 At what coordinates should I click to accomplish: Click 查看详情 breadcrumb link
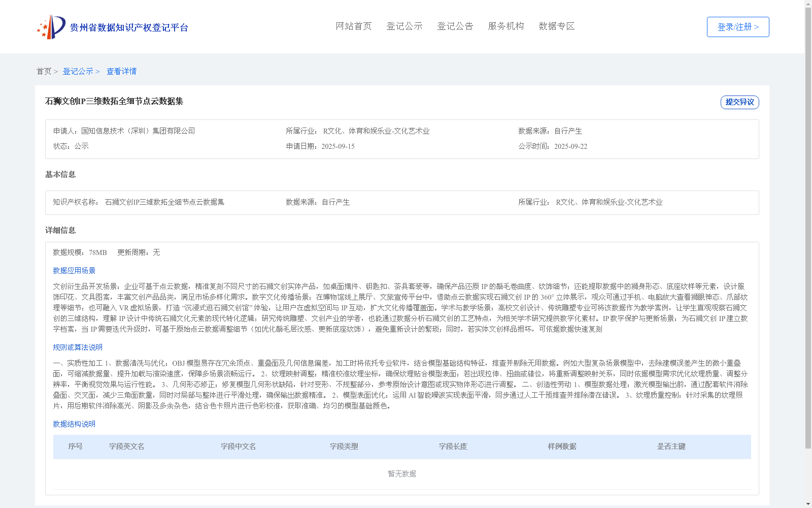tap(121, 71)
